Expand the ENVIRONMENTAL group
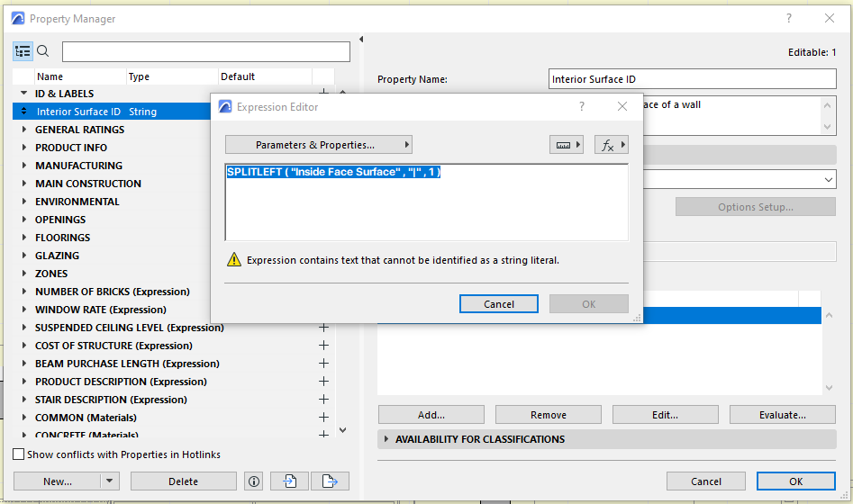 coord(24,202)
